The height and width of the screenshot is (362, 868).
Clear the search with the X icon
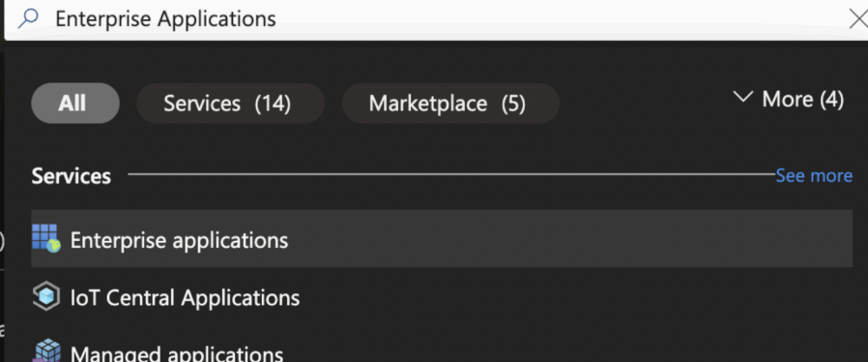[x=858, y=19]
